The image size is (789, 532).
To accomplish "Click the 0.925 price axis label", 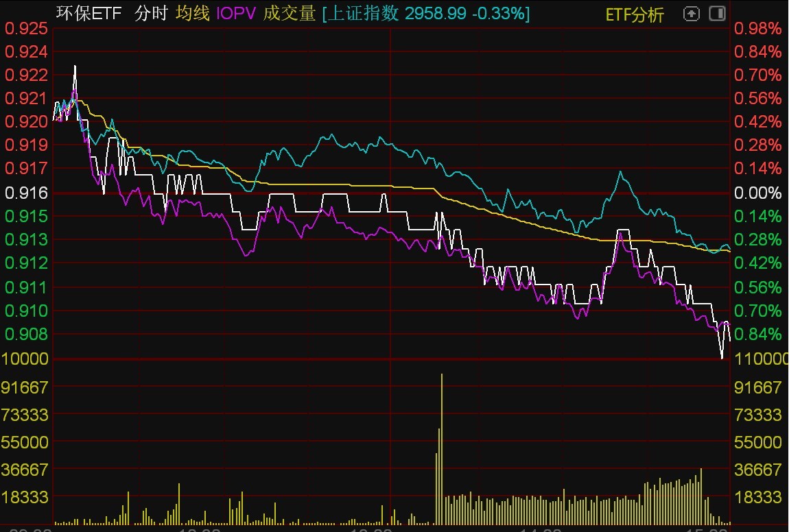I will tap(26, 29).
